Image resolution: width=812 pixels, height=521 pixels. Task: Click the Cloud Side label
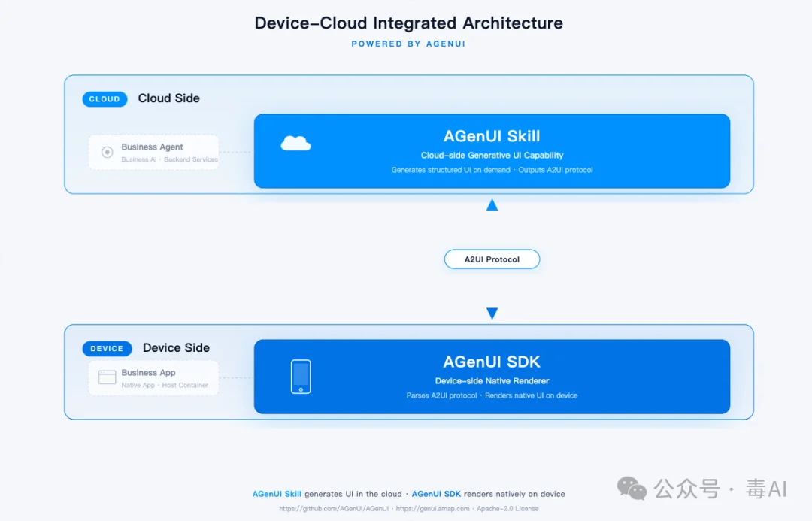tap(169, 98)
